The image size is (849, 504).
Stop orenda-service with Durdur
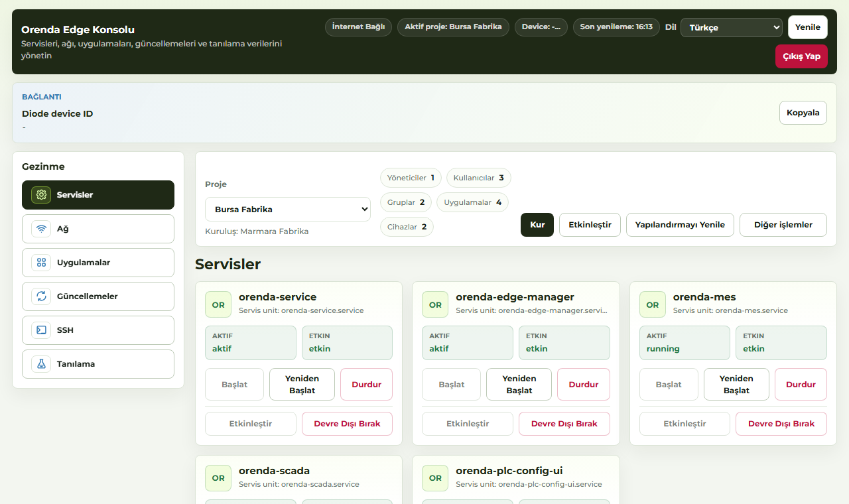click(366, 385)
